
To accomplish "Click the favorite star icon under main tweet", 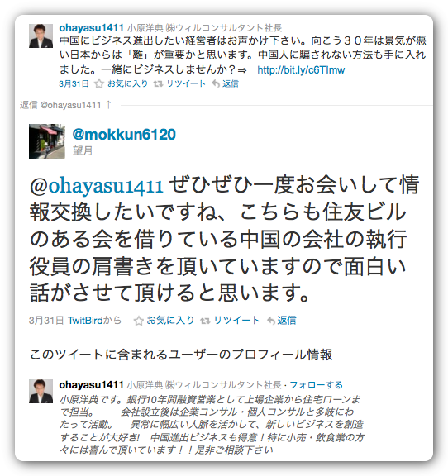I will (139, 321).
